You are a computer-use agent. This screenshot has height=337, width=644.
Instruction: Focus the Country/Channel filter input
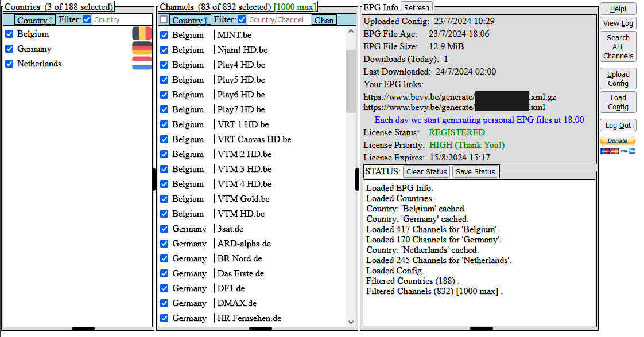278,19
